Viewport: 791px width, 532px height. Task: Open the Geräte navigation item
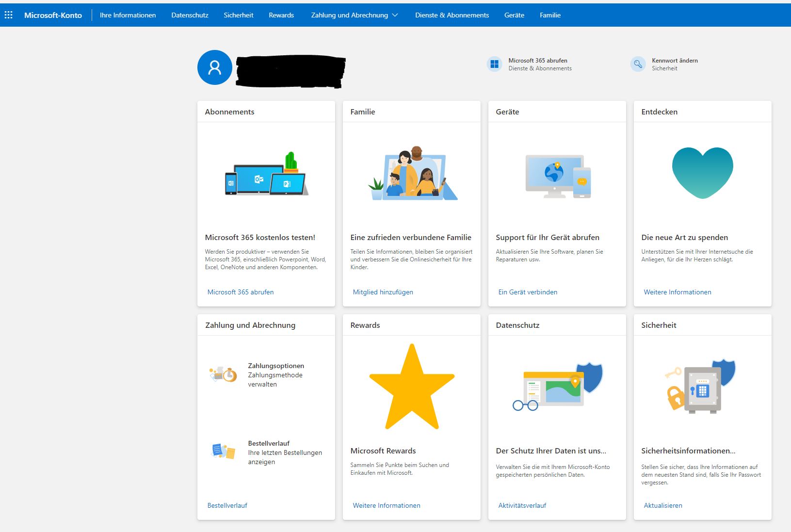[x=514, y=15]
